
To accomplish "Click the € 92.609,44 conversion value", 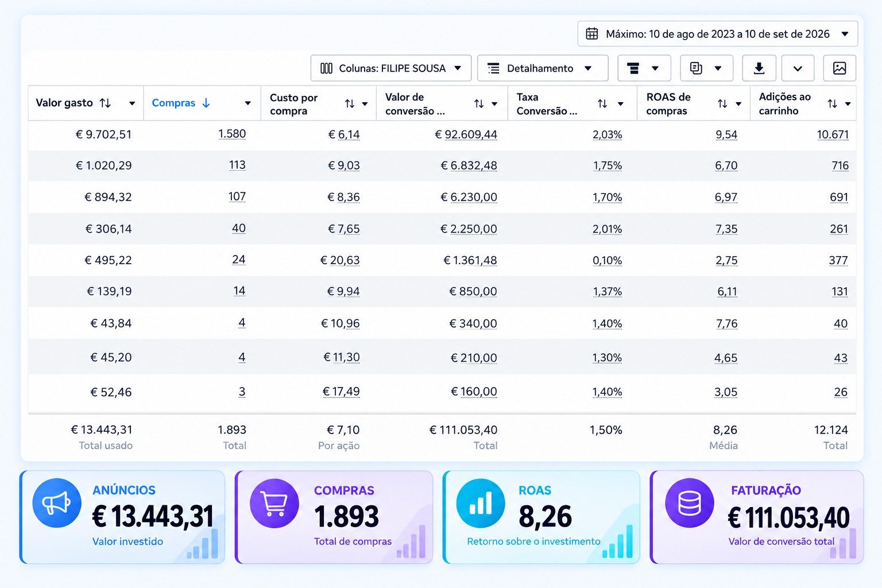I will (466, 134).
